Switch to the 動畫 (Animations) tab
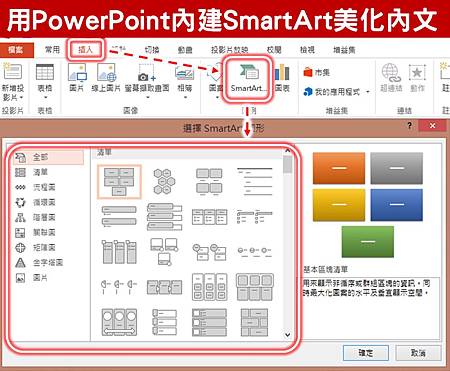 pos(185,50)
